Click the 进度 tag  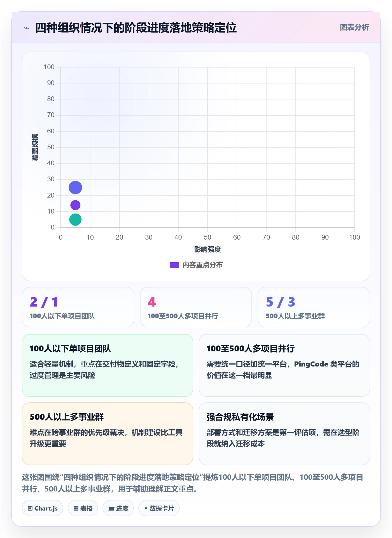118,508
